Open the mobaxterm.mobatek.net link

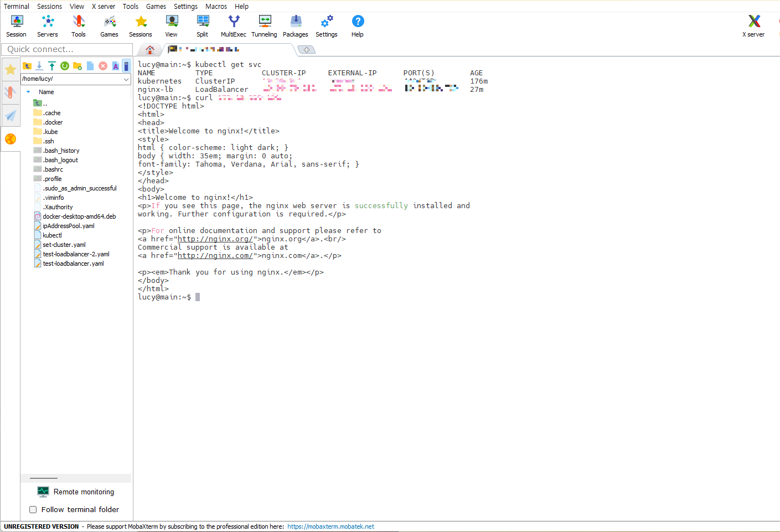click(x=330, y=526)
